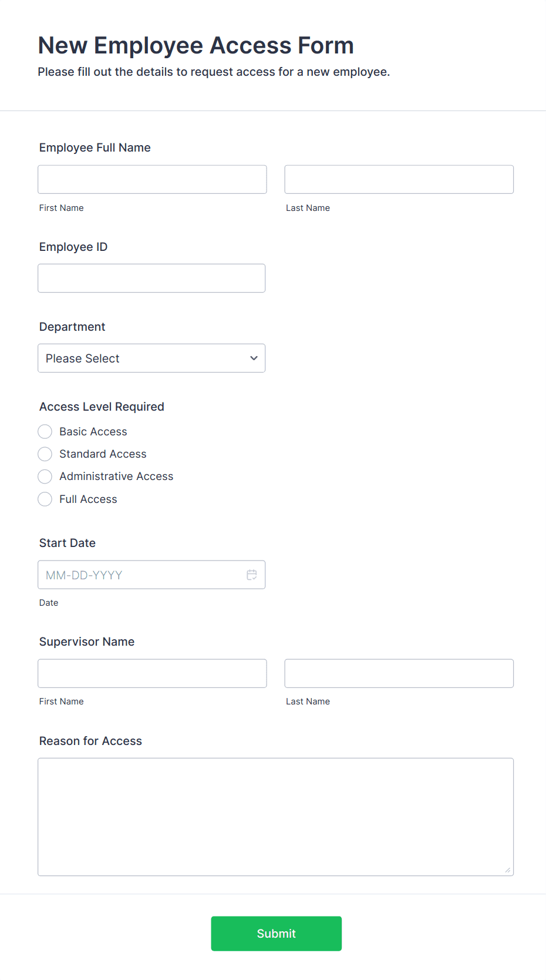Image resolution: width=546 pixels, height=980 pixels.
Task: Click the Reason for Access resize handle
Action: click(508, 871)
